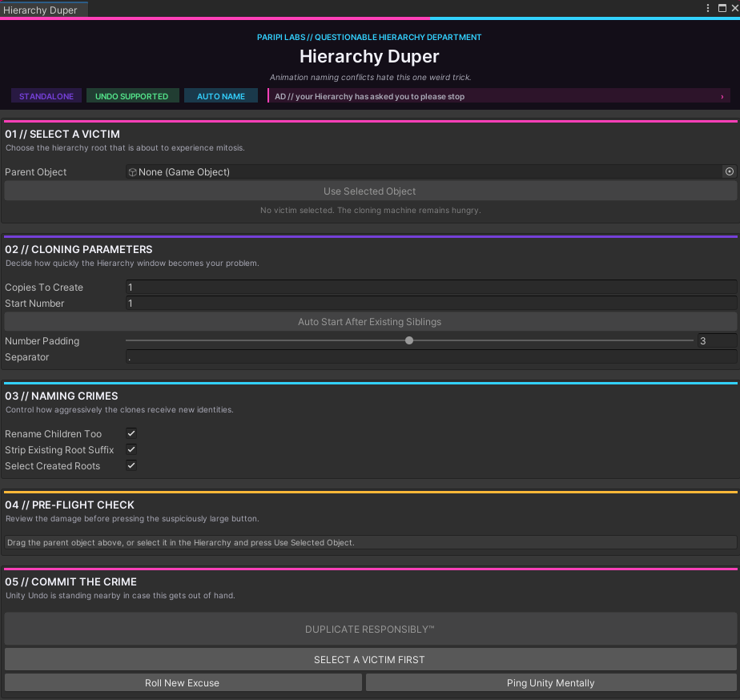Image resolution: width=740 pixels, height=700 pixels.
Task: Focus the Copies To Create field
Action: click(x=432, y=287)
